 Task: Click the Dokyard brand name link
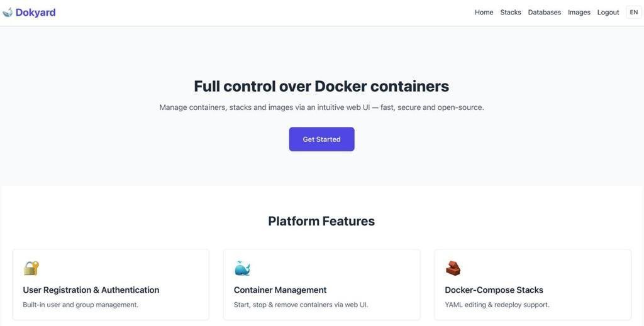pyautogui.click(x=35, y=13)
